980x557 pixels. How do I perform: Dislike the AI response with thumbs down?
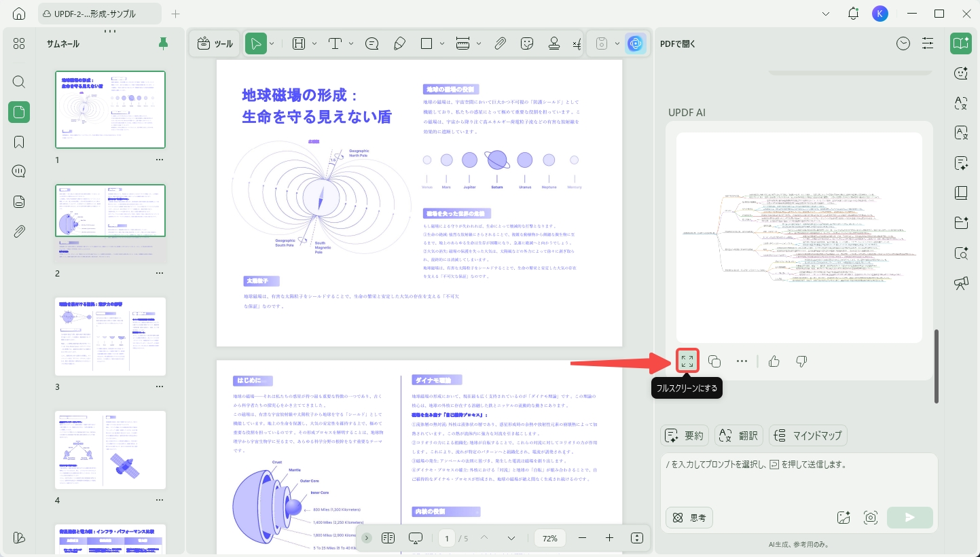[801, 361]
